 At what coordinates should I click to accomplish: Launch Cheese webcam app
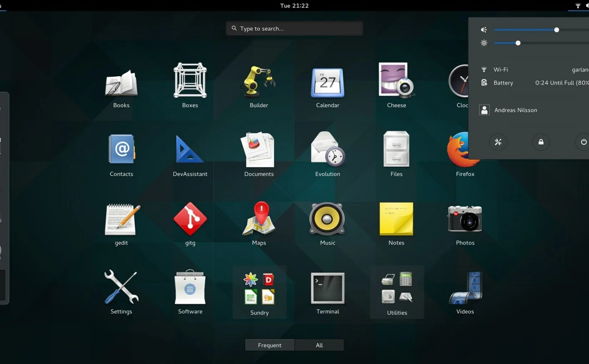click(x=396, y=86)
